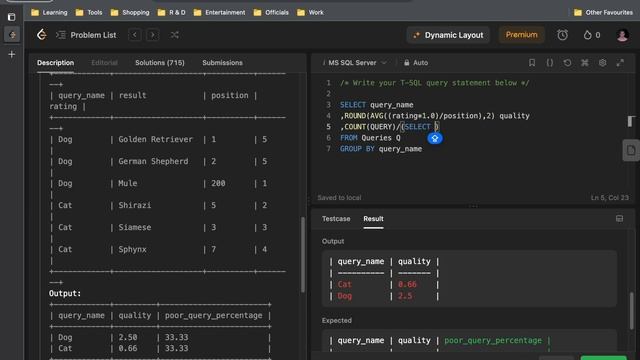The image size is (640, 360).
Task: Switch to the Description tab
Action: click(56, 63)
